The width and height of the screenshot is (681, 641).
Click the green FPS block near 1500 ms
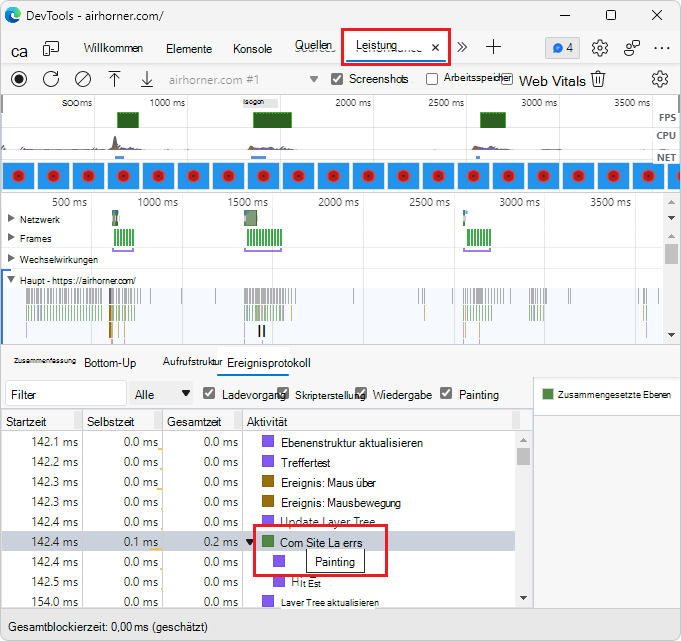click(x=272, y=120)
